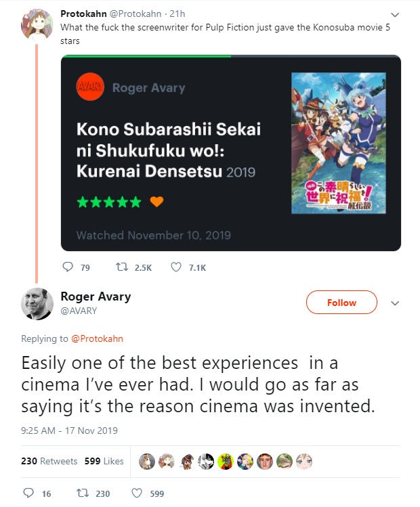
Task: Open Protokahn's profile avatar
Action: coord(35,25)
